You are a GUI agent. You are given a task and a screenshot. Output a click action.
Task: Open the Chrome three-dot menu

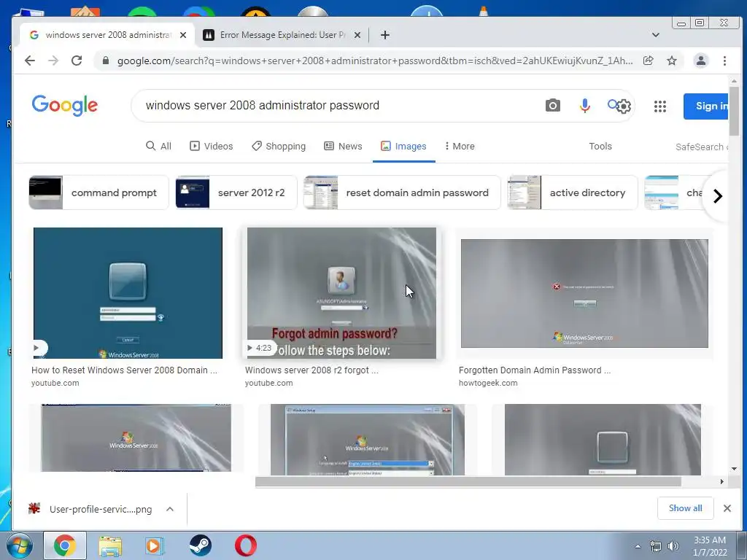click(x=724, y=61)
